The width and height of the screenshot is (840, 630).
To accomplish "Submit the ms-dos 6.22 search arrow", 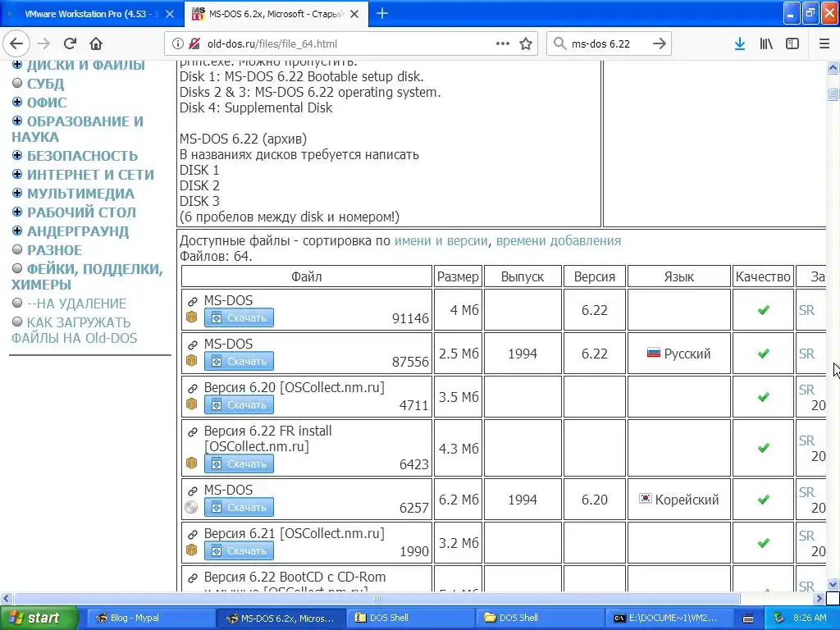I will [x=660, y=43].
